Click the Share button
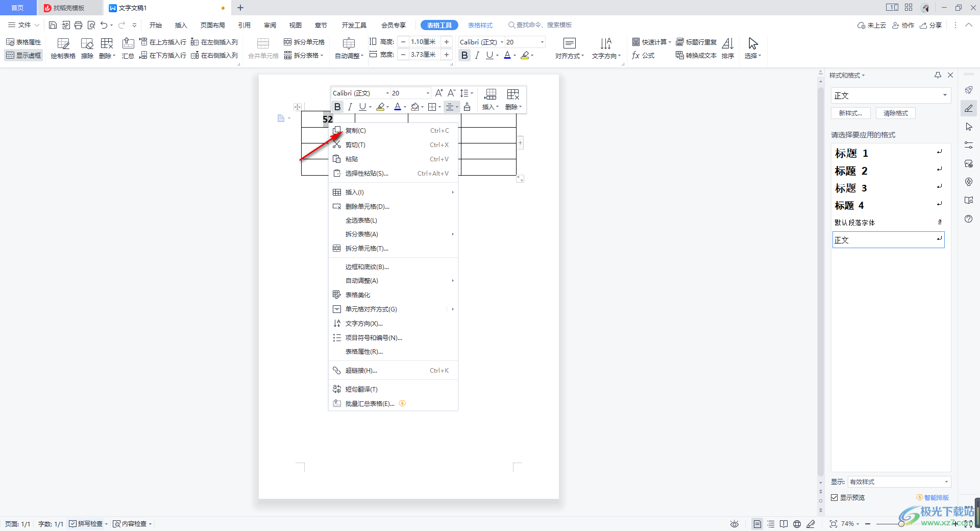Screen dimensions: 980x531 pyautogui.click(x=931, y=25)
